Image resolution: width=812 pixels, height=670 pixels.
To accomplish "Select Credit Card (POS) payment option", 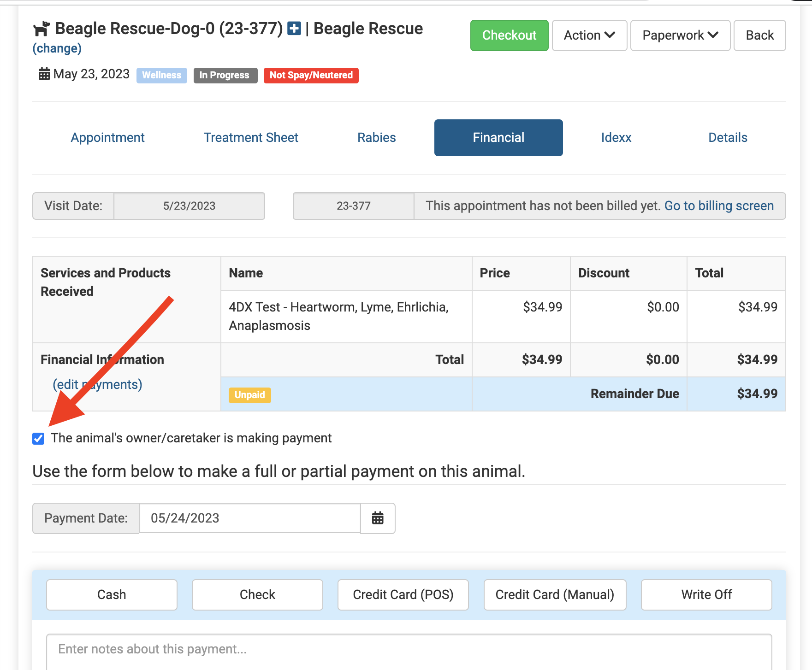I will (403, 595).
